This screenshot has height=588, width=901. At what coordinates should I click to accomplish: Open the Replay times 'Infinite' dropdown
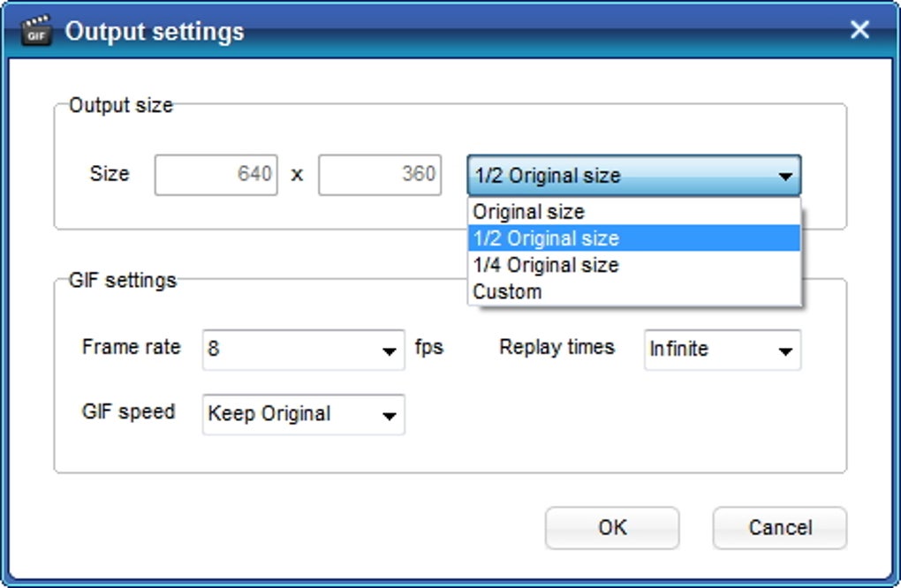(720, 350)
